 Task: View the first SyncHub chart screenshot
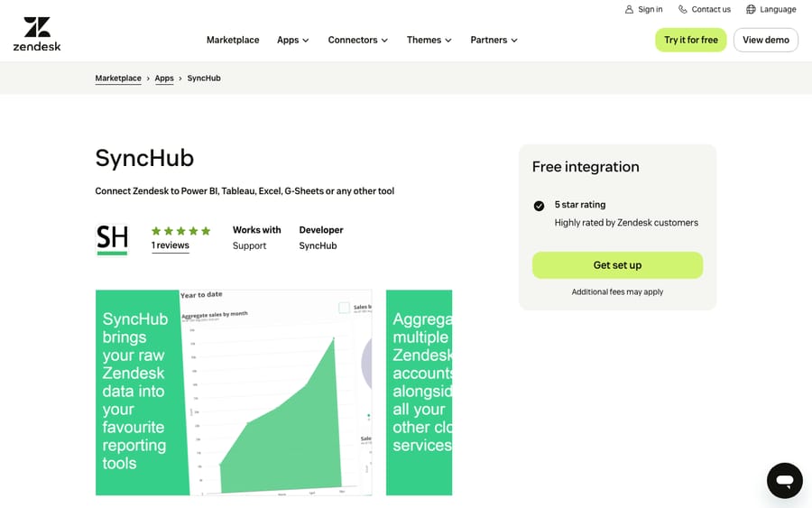pyautogui.click(x=234, y=393)
